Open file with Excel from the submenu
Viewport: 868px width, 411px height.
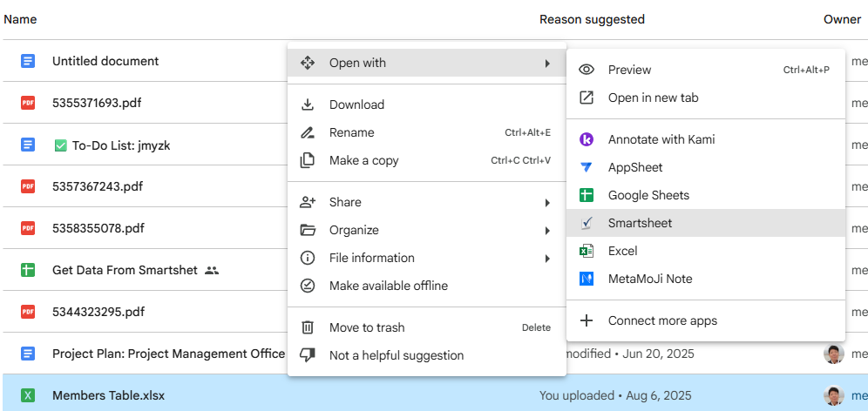[x=706, y=251]
